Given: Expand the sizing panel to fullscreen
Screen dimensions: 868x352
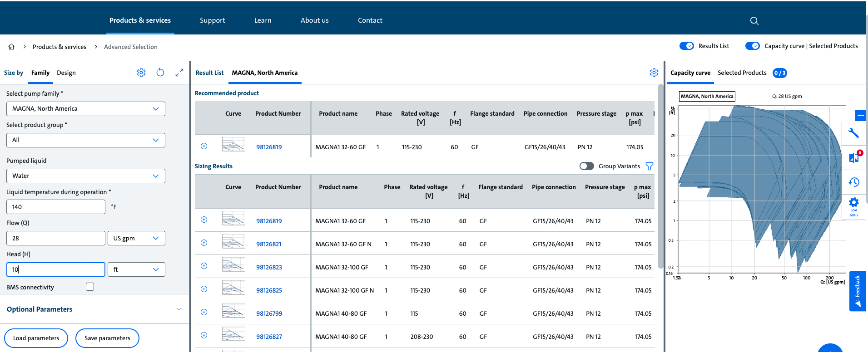Looking at the screenshot, I should [179, 73].
